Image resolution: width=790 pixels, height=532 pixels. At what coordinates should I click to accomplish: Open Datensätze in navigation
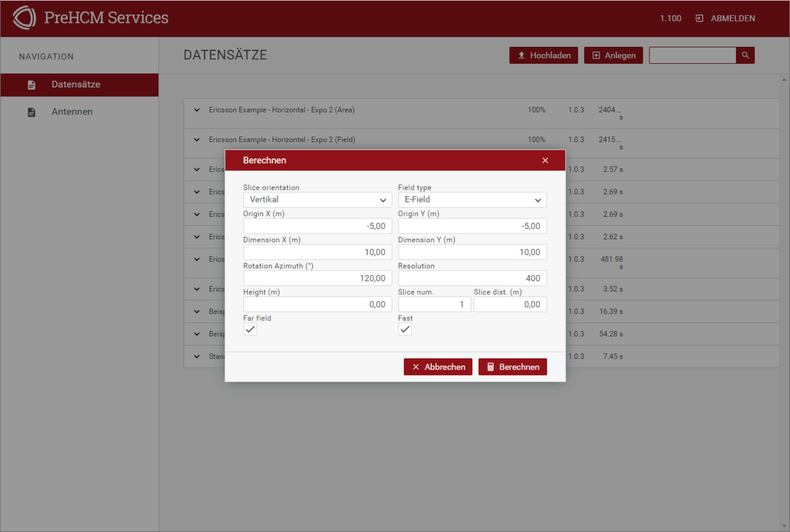(79, 85)
